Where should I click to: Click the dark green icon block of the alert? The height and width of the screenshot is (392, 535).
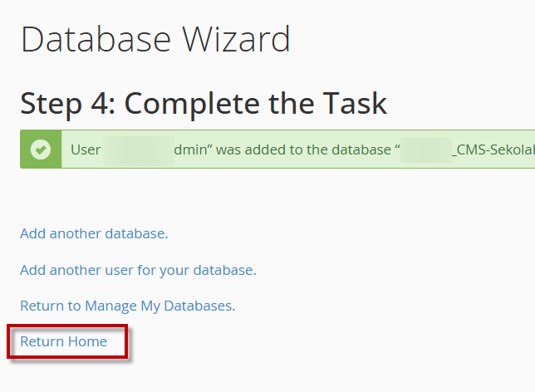(x=41, y=149)
